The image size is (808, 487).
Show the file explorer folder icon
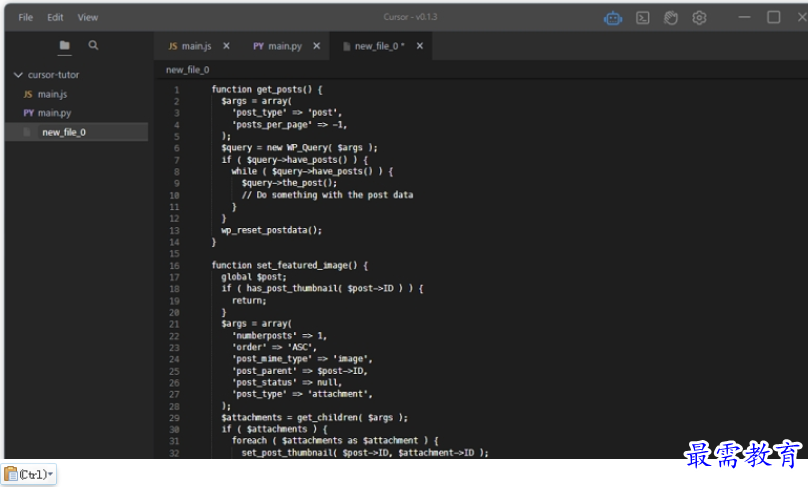pos(64,45)
